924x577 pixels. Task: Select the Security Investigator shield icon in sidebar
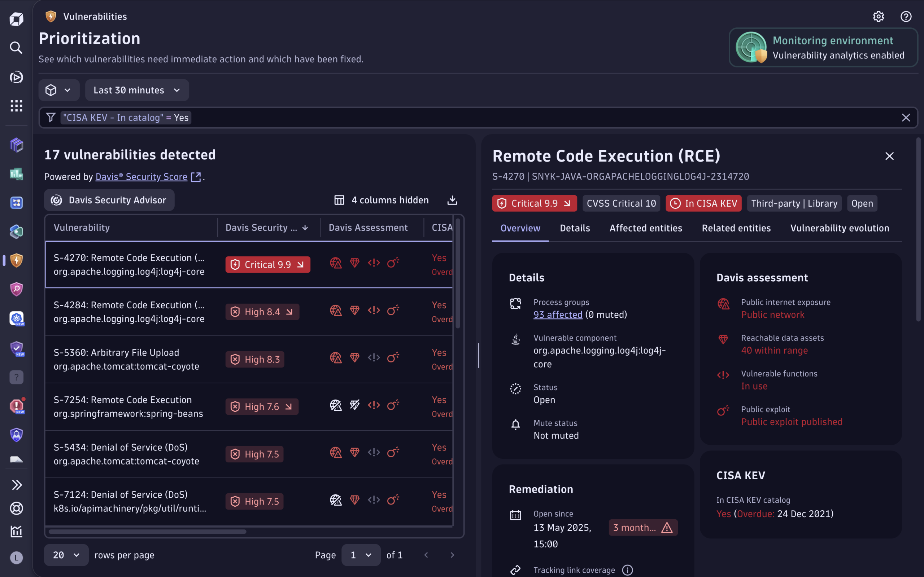pos(16,289)
